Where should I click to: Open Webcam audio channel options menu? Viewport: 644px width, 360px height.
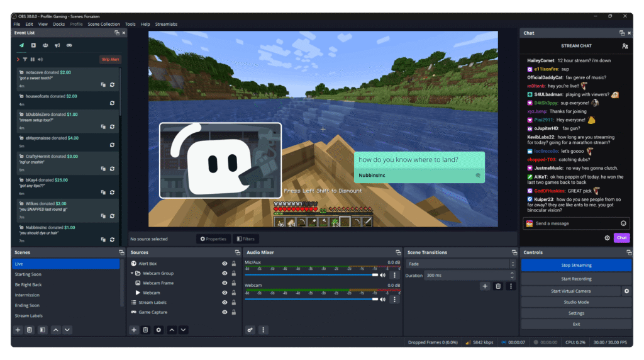pyautogui.click(x=395, y=300)
